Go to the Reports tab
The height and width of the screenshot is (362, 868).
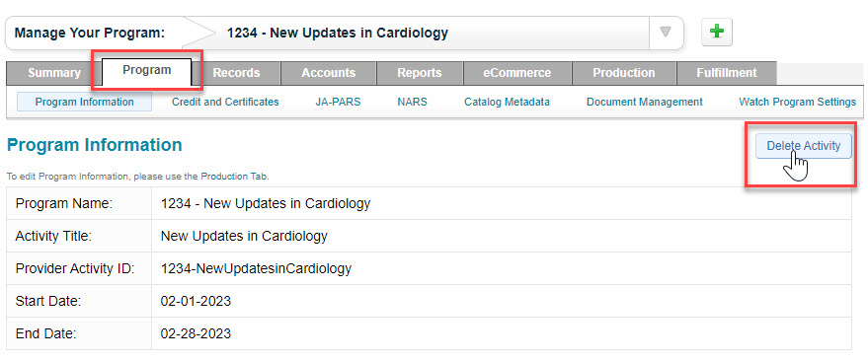[x=419, y=73]
